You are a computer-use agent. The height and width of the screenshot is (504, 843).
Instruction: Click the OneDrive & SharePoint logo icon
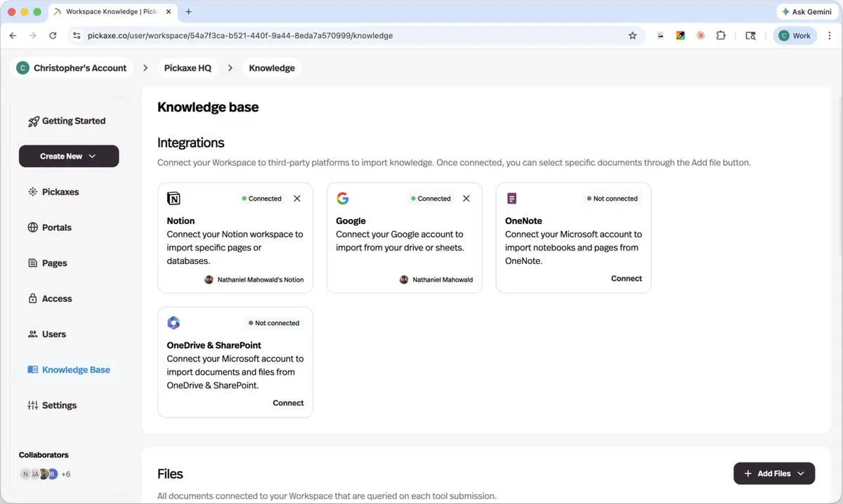[174, 323]
